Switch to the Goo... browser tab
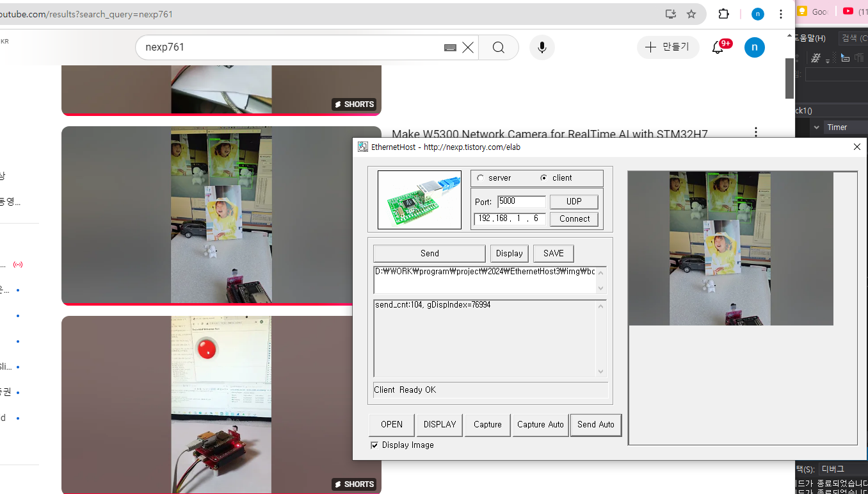868x494 pixels. pos(814,12)
